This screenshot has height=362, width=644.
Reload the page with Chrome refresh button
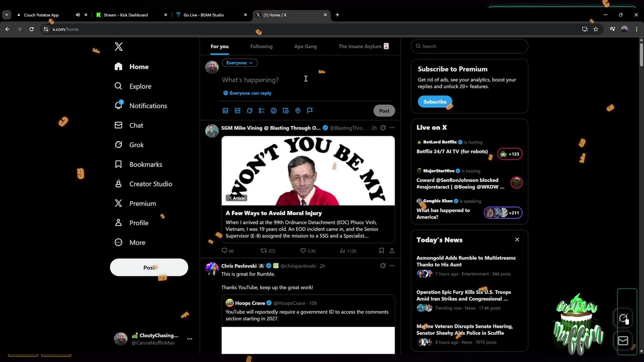pyautogui.click(x=31, y=29)
